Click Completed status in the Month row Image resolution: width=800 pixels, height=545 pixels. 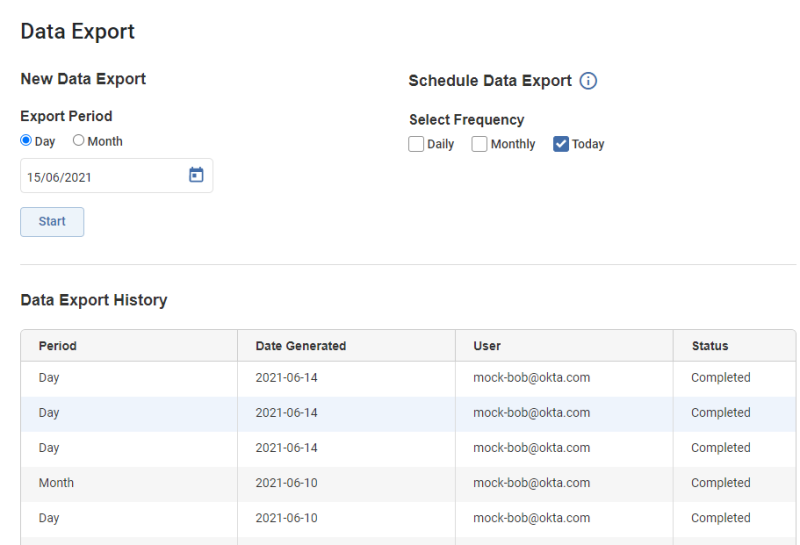pyautogui.click(x=720, y=483)
